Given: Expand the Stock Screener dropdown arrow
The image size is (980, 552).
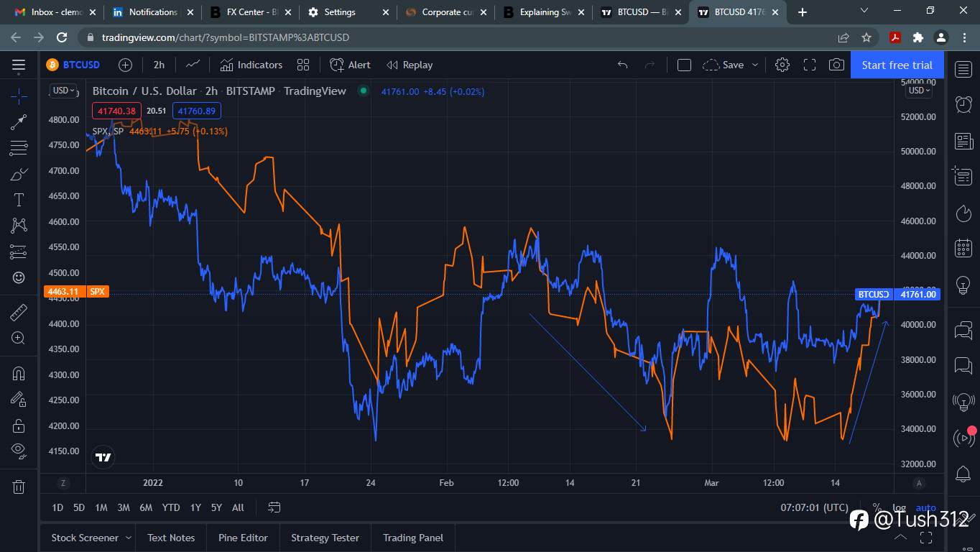Looking at the screenshot, I should pyautogui.click(x=129, y=538).
